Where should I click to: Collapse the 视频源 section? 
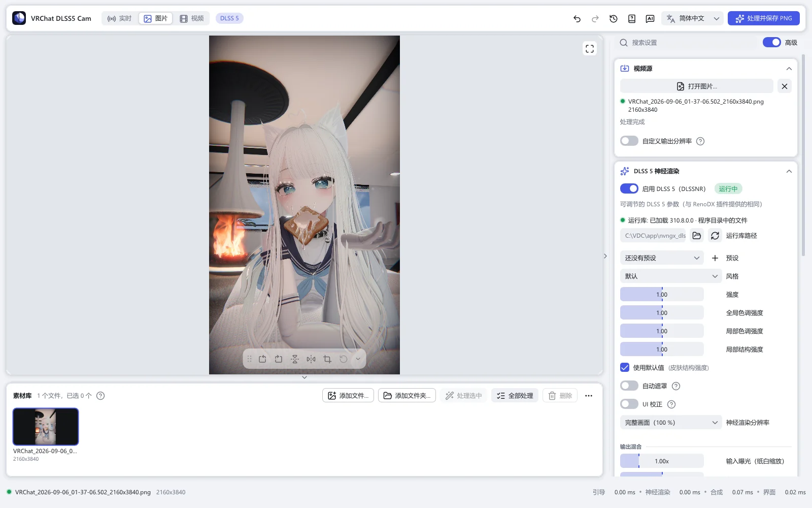[789, 69]
